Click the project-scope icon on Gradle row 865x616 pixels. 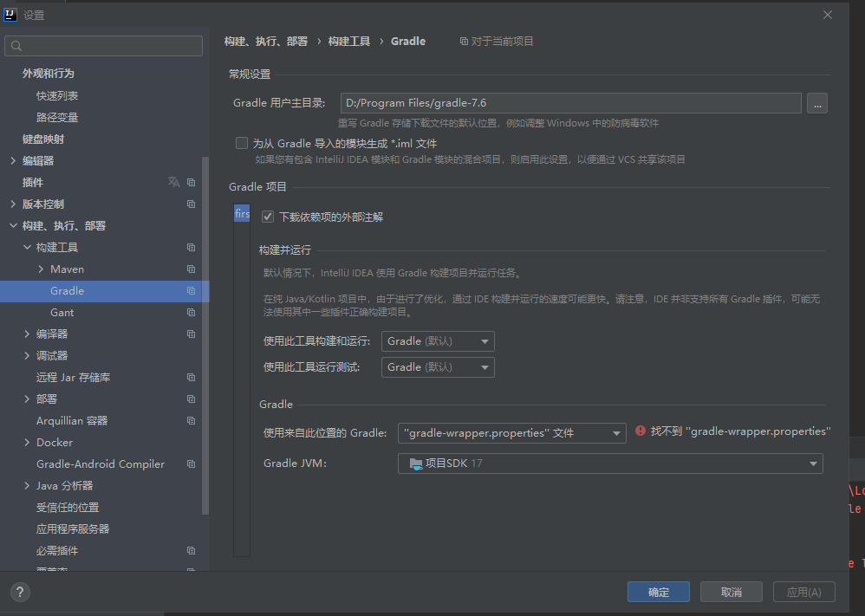click(191, 290)
